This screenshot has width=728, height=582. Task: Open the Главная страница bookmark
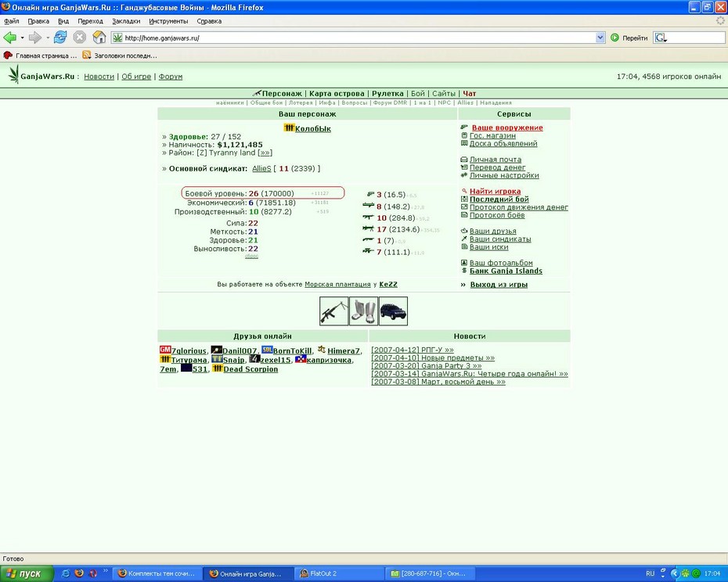[x=40, y=56]
